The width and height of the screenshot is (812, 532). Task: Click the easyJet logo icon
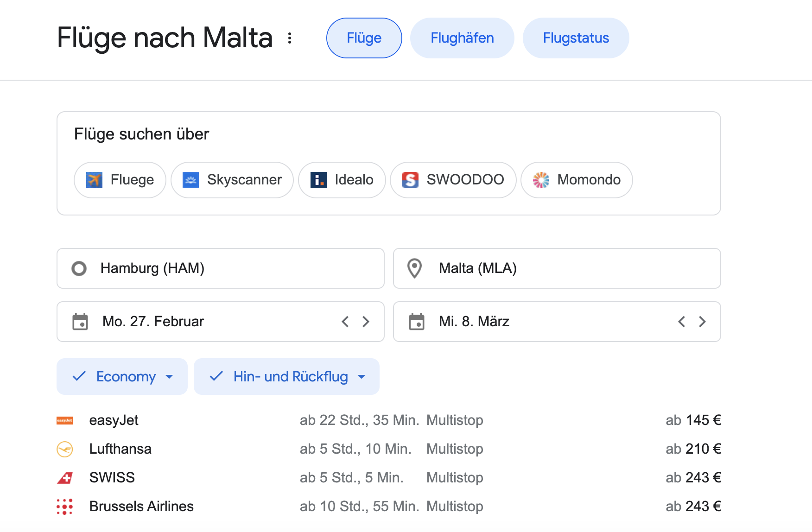point(64,420)
